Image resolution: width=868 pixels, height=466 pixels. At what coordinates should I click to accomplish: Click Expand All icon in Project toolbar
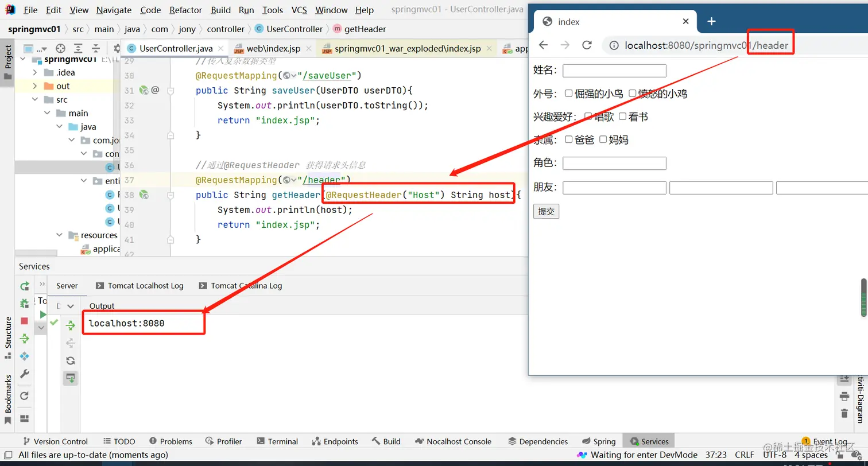[x=78, y=49]
